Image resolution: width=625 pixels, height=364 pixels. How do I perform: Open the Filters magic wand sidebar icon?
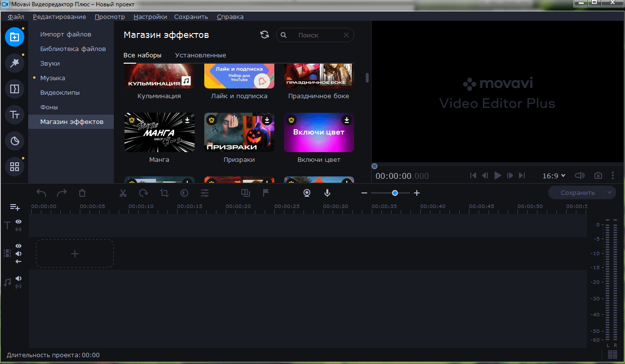15,63
